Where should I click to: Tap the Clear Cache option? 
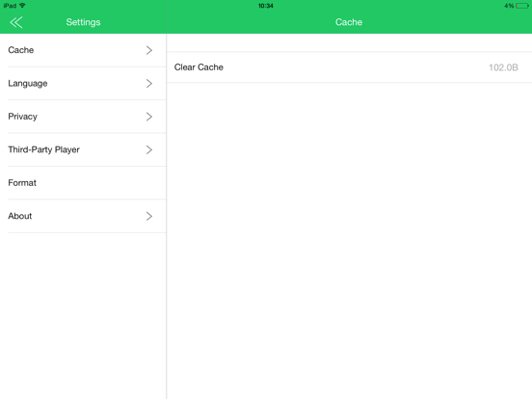click(349, 67)
